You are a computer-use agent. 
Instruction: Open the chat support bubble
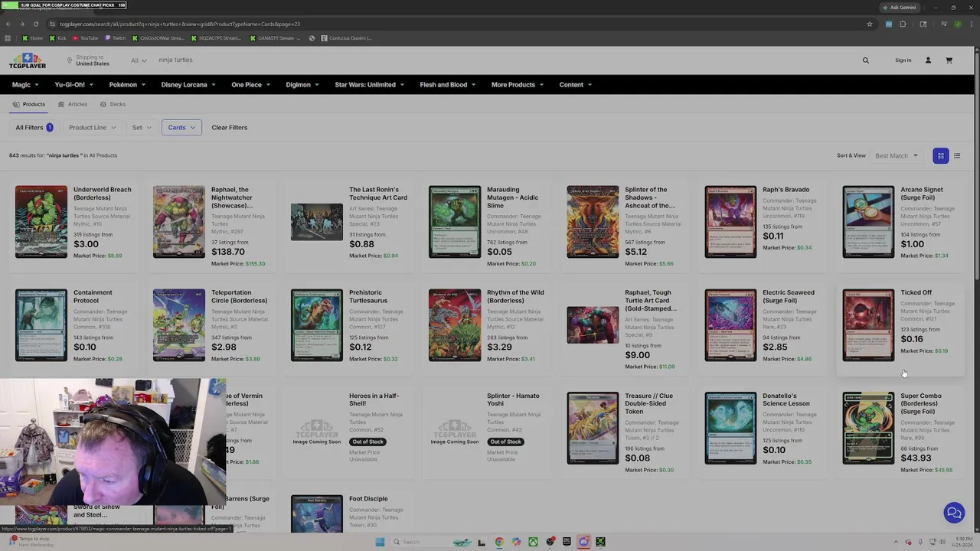(x=954, y=513)
